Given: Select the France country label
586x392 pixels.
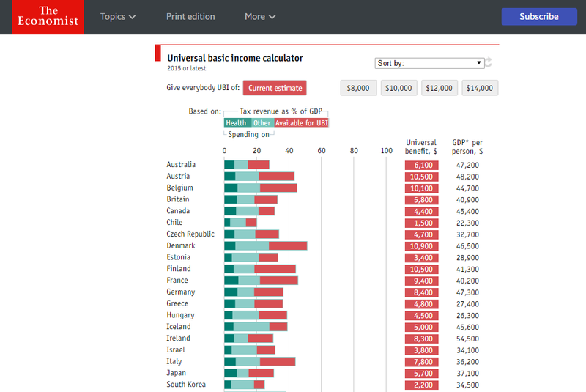Looking at the screenshot, I should coord(177,280).
